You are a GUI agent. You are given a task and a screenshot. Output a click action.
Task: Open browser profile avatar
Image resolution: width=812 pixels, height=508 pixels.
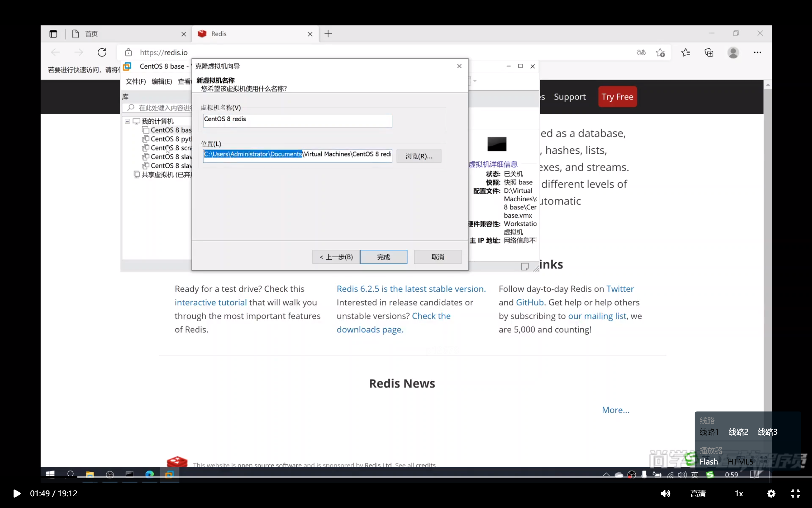point(733,52)
